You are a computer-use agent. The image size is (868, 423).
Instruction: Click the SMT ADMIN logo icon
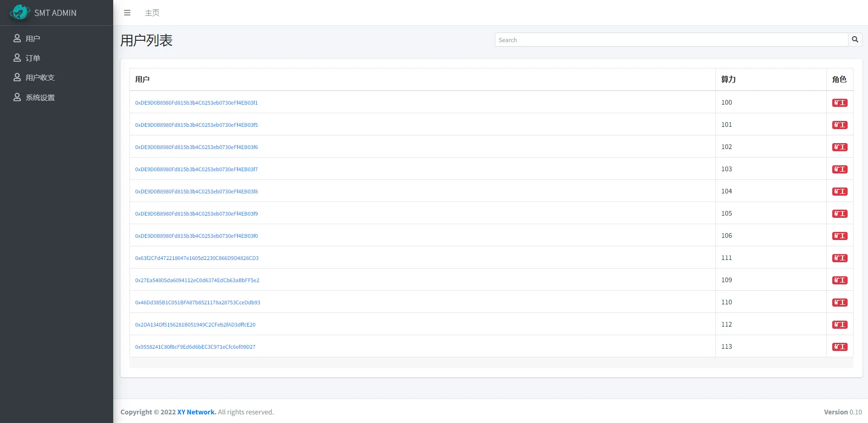19,12
